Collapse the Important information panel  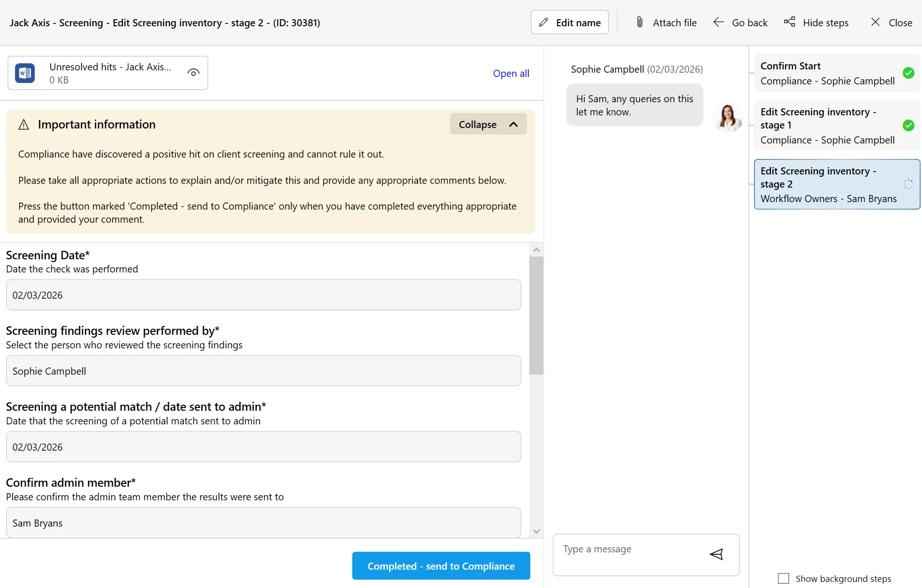488,124
